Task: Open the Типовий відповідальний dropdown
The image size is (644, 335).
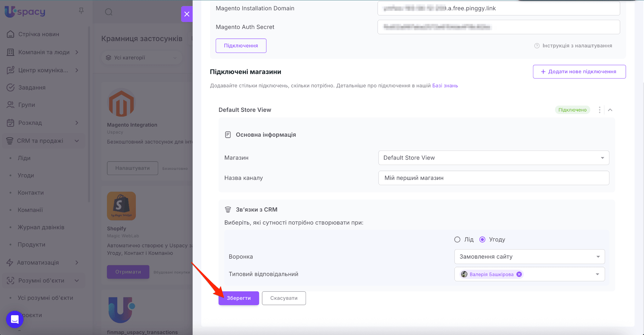Action: pyautogui.click(x=530, y=274)
